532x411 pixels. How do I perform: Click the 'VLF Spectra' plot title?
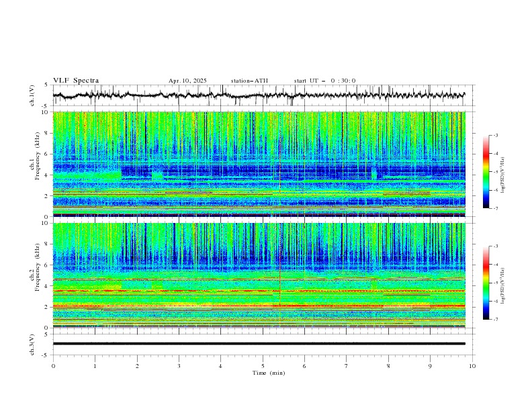[x=76, y=81]
